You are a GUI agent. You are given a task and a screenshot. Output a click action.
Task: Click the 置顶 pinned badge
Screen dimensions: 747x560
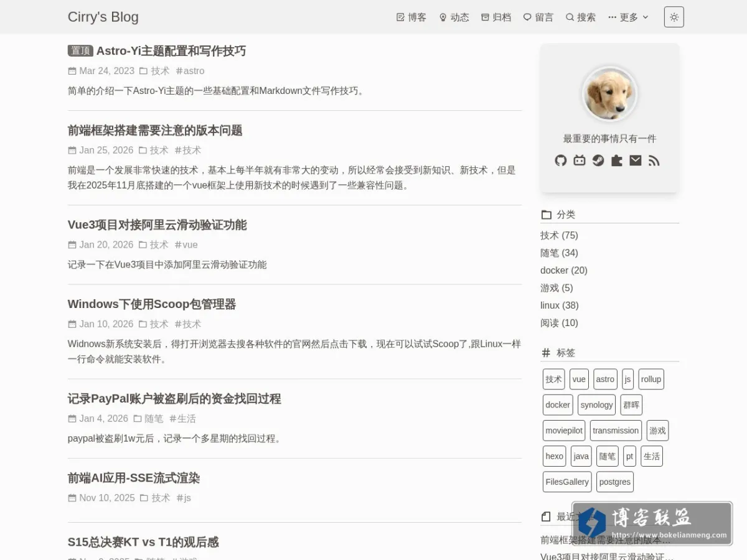80,51
